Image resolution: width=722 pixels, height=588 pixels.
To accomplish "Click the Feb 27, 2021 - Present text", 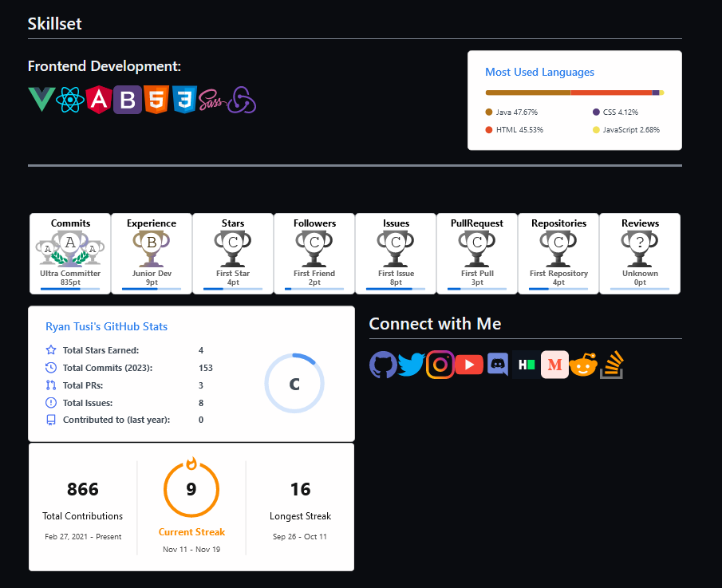I will pyautogui.click(x=83, y=536).
